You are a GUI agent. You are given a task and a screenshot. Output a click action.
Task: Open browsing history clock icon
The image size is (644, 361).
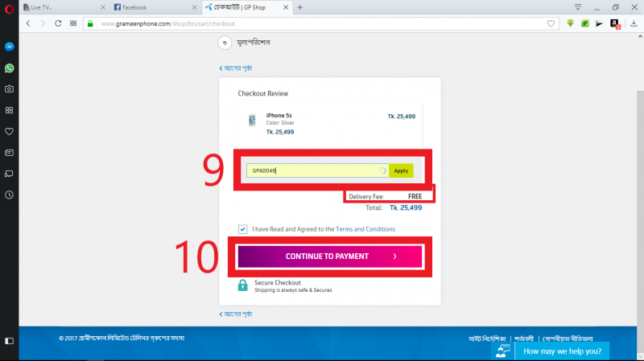tap(9, 195)
